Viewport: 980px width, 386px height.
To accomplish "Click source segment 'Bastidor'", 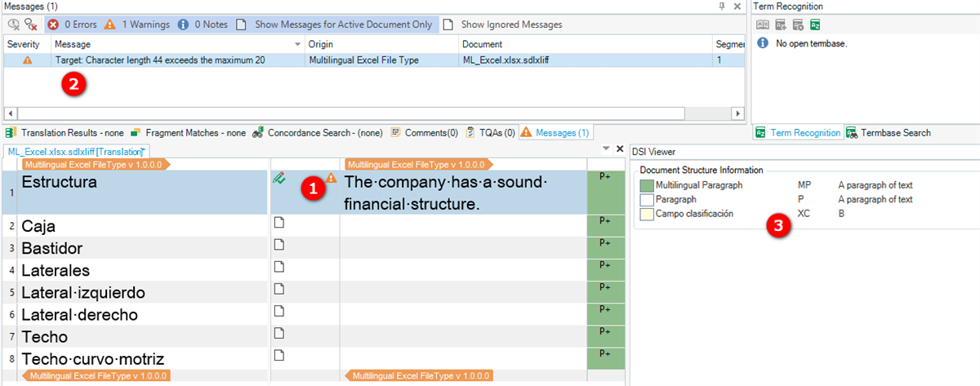I will point(52,248).
